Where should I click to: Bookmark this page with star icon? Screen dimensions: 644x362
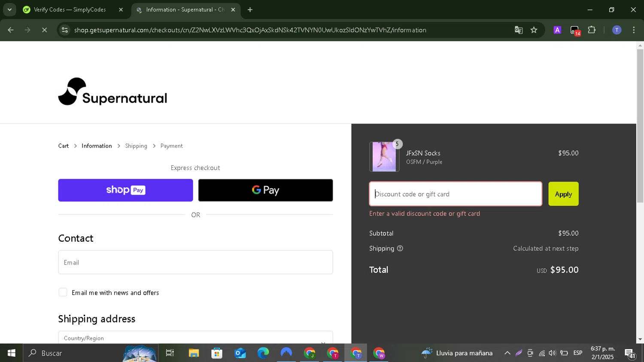pyautogui.click(x=534, y=30)
